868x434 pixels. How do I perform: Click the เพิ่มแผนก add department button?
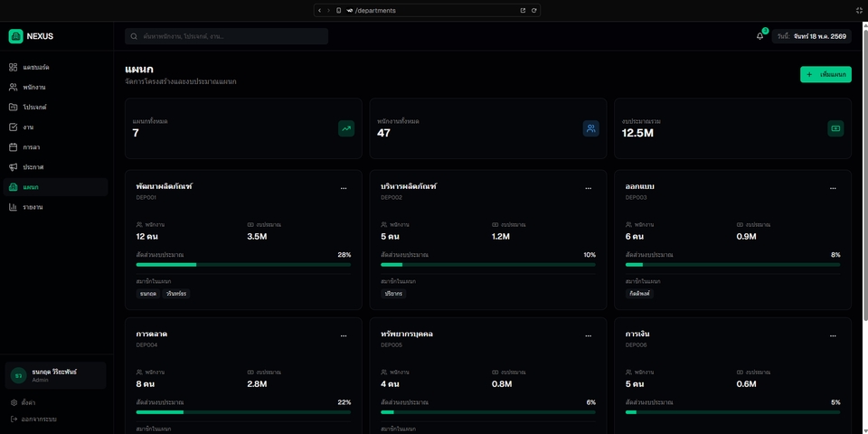[826, 75]
